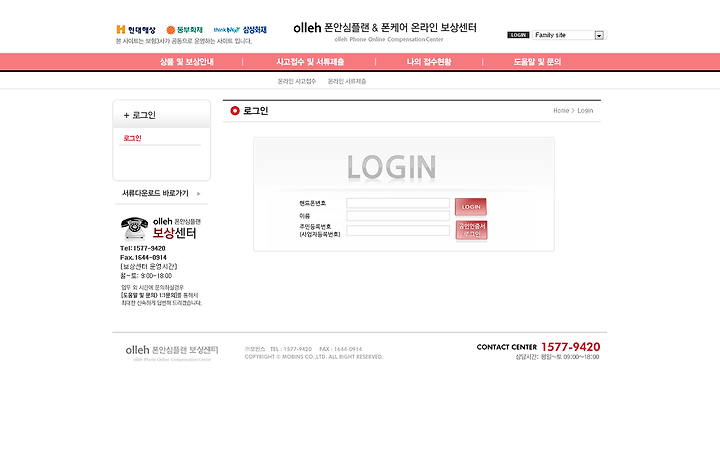Viewport: 720px width, 451px height.
Task: Click the telephone icon in compensation center box
Action: coord(134,228)
